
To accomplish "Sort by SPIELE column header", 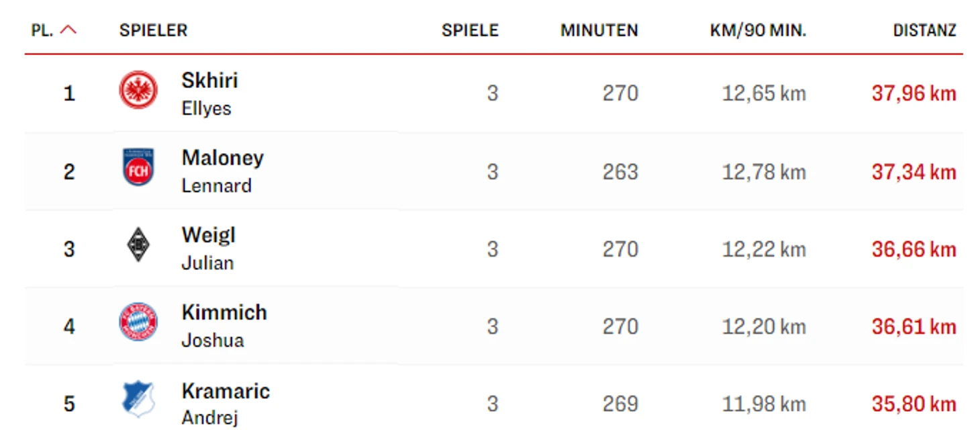I will (x=470, y=30).
